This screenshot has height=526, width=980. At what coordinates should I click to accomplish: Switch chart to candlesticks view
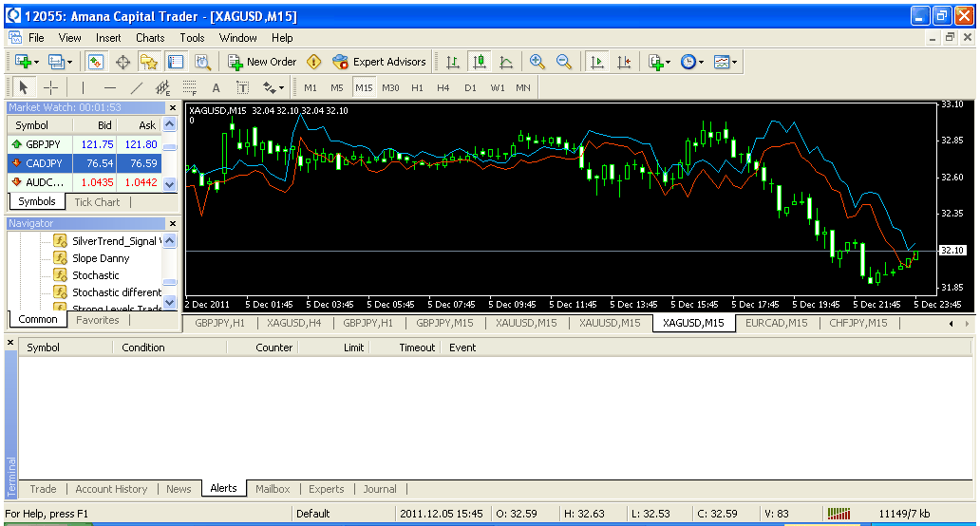[x=480, y=62]
